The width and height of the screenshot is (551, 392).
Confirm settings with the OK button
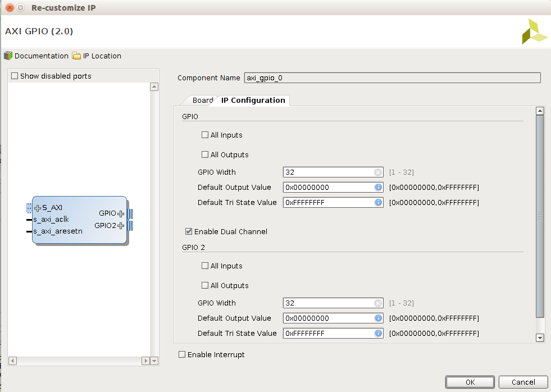pyautogui.click(x=470, y=382)
